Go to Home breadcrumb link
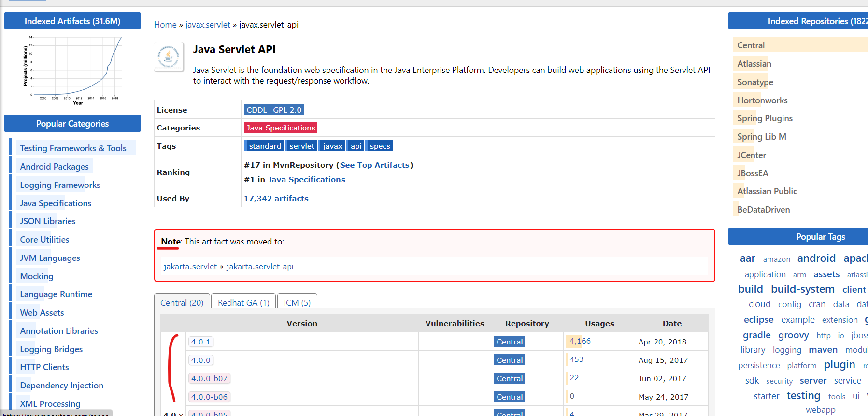868x416 pixels. pyautogui.click(x=165, y=25)
